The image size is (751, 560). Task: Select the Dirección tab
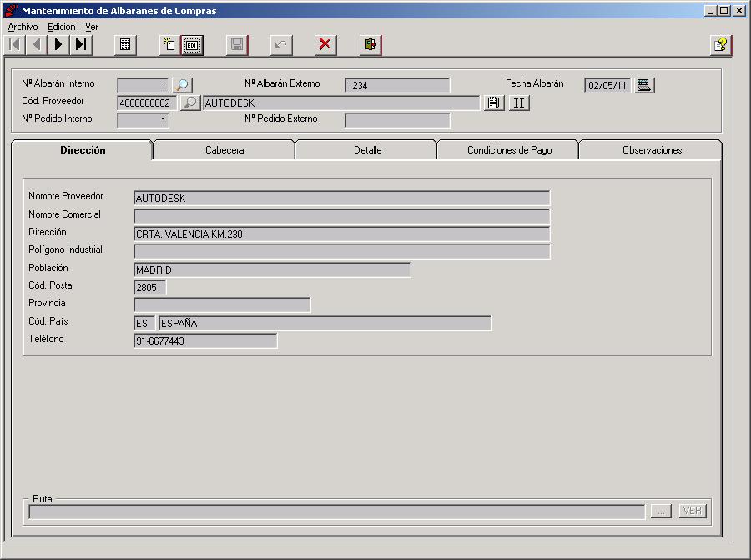point(83,150)
